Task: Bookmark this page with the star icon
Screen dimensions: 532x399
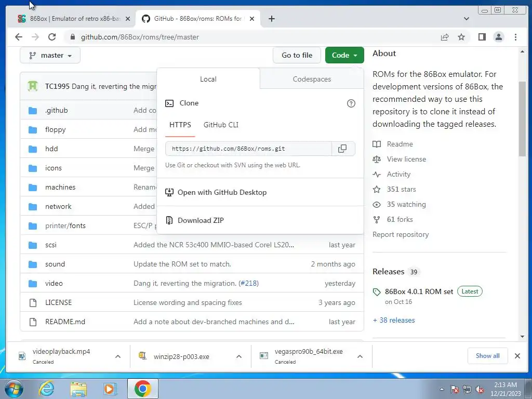Action: click(x=461, y=37)
